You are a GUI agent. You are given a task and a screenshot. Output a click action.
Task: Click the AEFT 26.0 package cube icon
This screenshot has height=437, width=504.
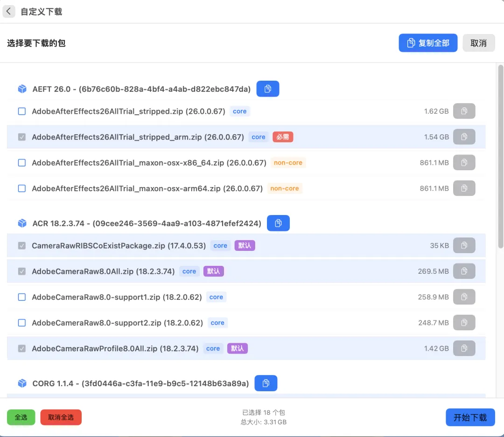coord(22,89)
